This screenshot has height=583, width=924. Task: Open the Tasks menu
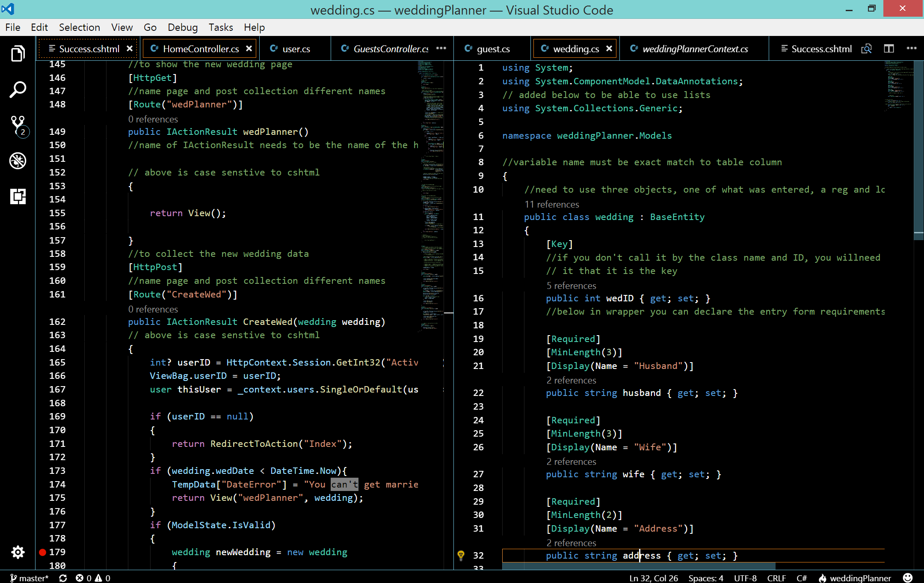tap(221, 27)
